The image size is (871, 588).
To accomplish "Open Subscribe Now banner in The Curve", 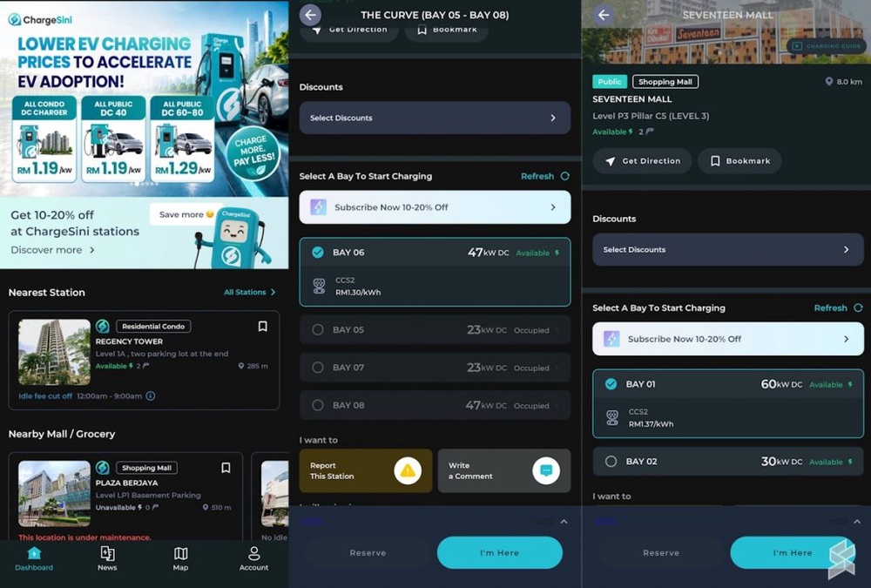I will 435,207.
